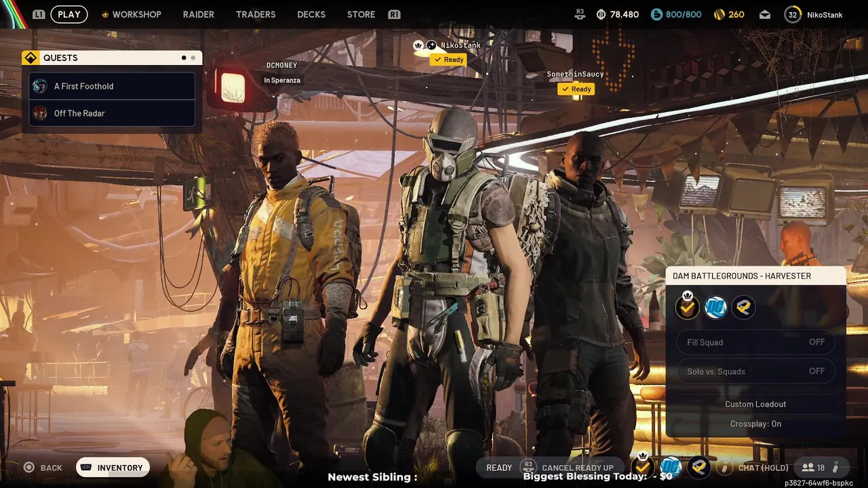Open the INVENTORY button
Screen dimensions: 868x488
tap(113, 468)
